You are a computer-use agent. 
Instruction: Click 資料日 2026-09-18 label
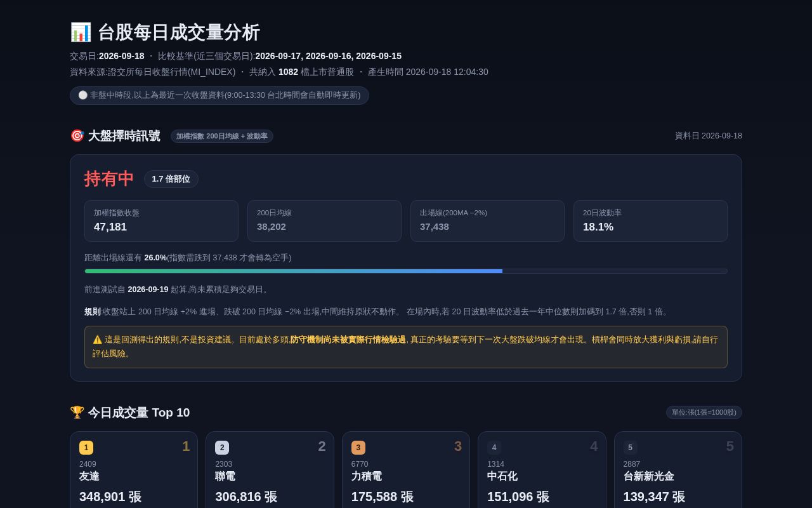pyautogui.click(x=709, y=136)
